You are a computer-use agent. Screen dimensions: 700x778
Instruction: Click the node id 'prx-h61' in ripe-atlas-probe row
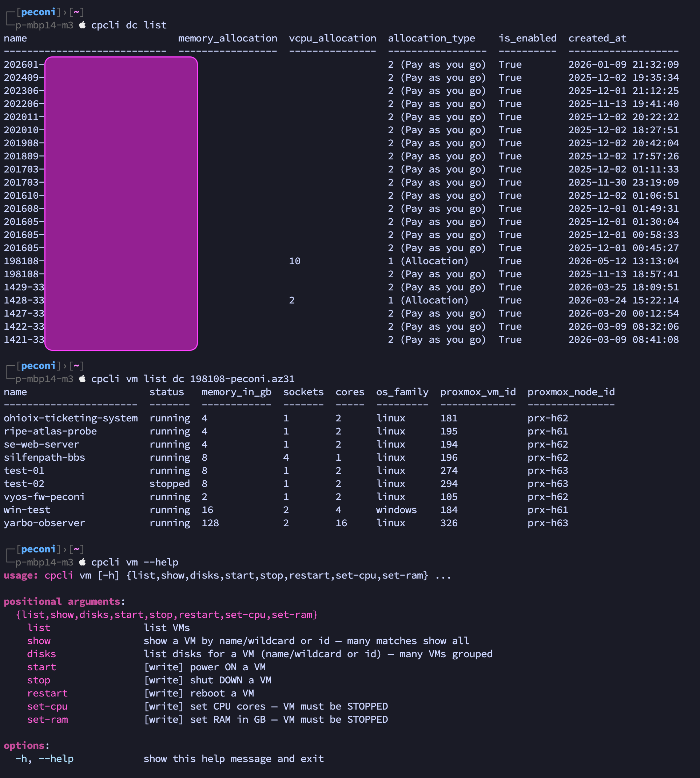point(548,431)
